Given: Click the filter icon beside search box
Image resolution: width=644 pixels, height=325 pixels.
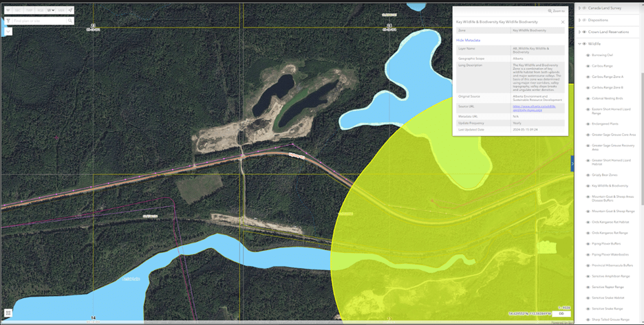Looking at the screenshot, I should click(8, 21).
